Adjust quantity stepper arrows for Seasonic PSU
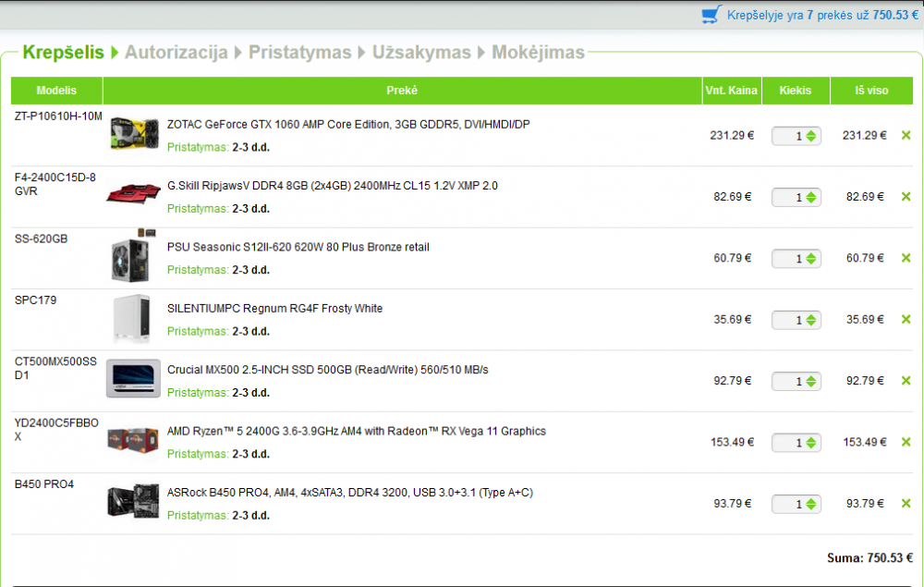The height and width of the screenshot is (587, 924). pyautogui.click(x=811, y=259)
